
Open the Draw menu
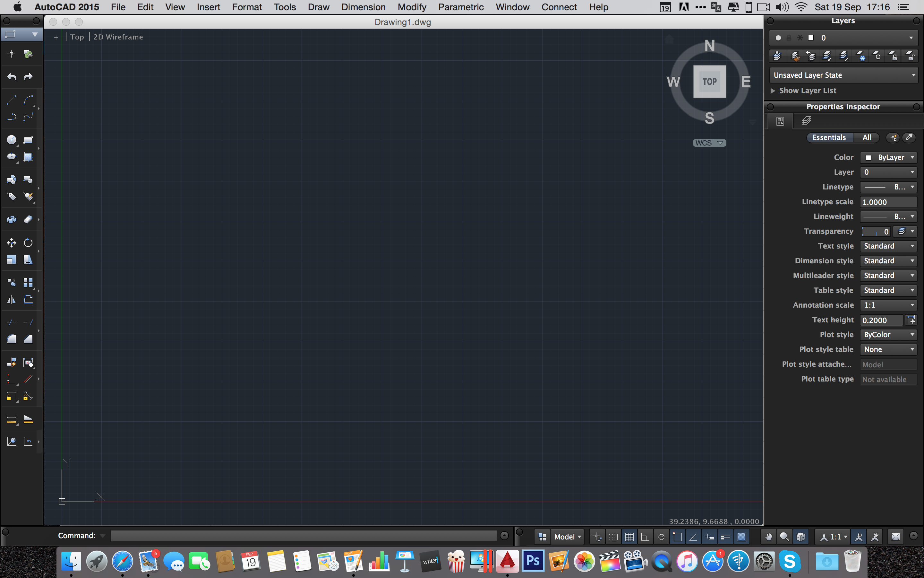(x=319, y=7)
